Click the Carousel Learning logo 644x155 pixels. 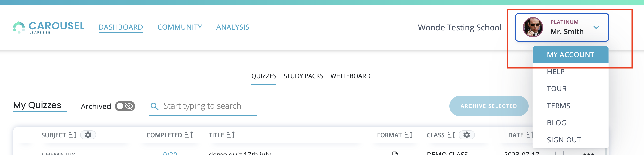click(49, 27)
